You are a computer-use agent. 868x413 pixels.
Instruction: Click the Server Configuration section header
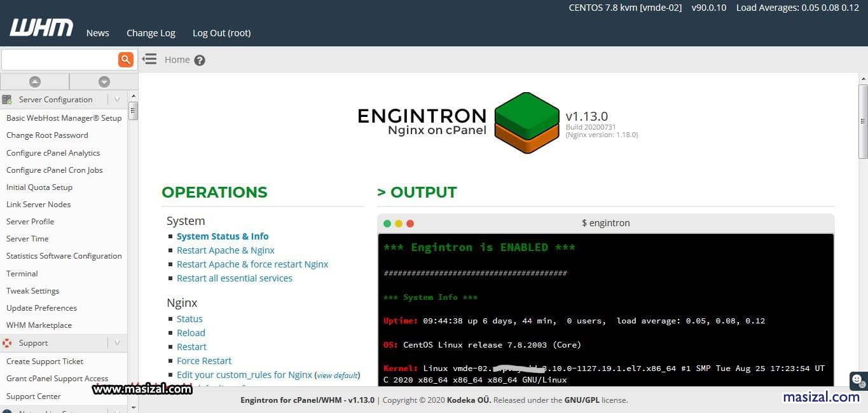64,100
